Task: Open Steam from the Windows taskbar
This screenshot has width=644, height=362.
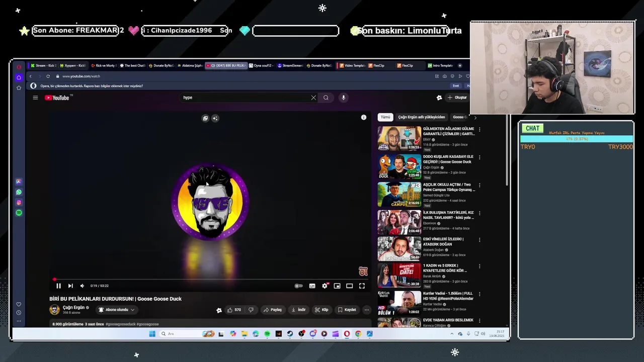Action: (290, 334)
